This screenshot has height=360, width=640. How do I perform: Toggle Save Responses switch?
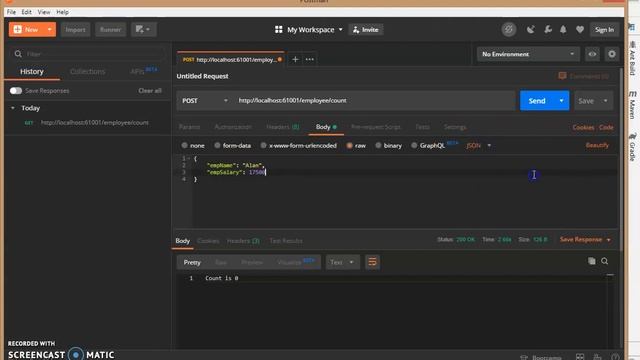click(x=16, y=91)
